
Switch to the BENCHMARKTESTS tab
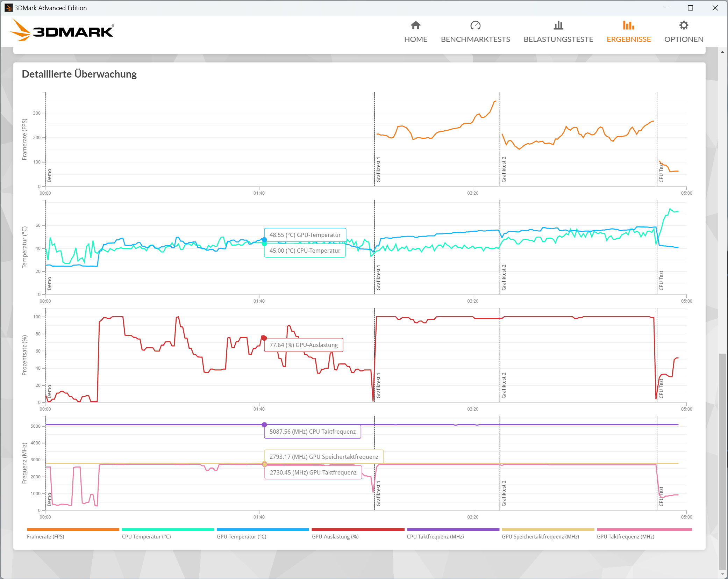(x=475, y=39)
